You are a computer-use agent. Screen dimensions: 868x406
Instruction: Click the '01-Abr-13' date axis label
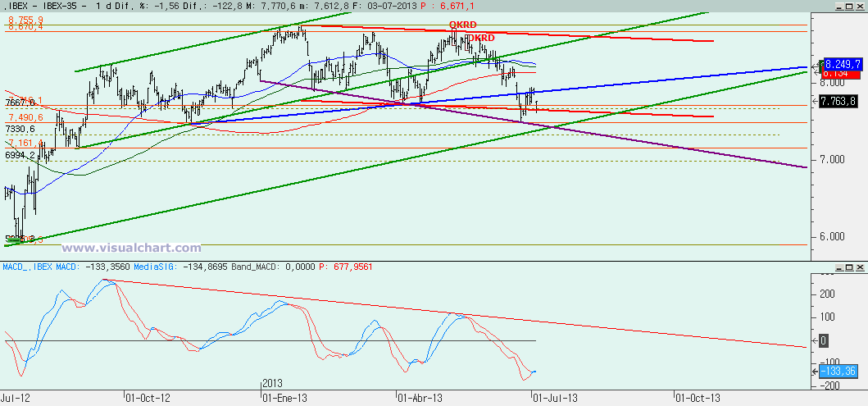pyautogui.click(x=420, y=399)
